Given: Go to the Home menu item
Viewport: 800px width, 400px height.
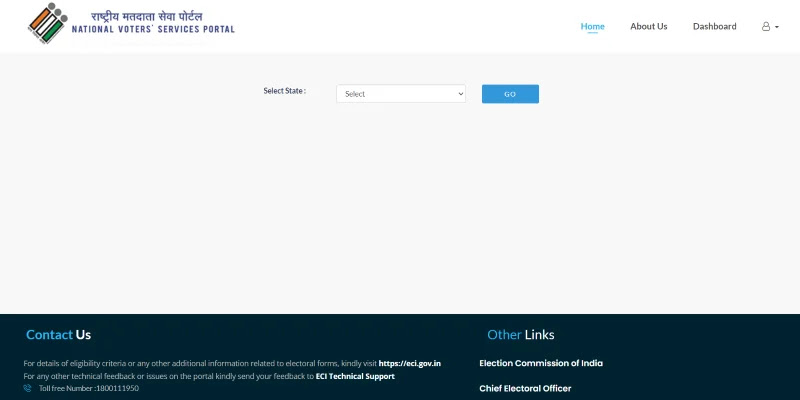Looking at the screenshot, I should pyautogui.click(x=592, y=27).
